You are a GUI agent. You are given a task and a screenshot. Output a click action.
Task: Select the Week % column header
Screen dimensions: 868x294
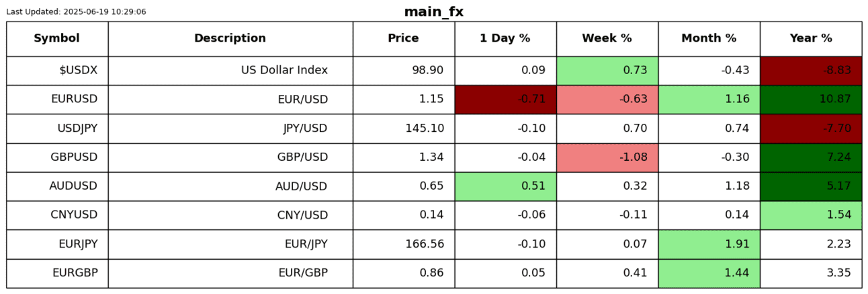[607, 38]
